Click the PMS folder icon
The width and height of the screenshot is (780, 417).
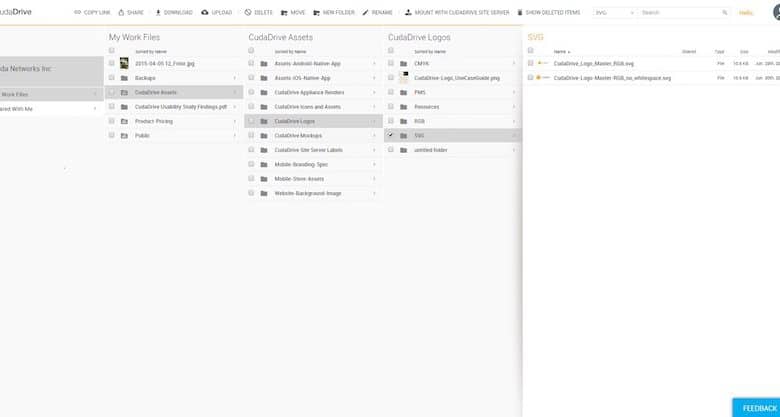[404, 93]
